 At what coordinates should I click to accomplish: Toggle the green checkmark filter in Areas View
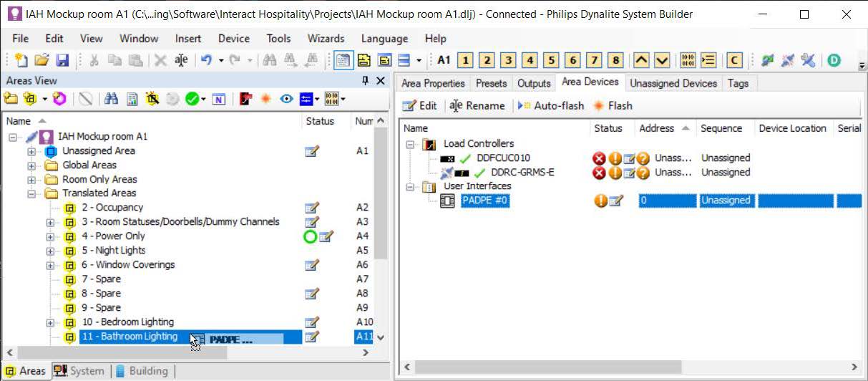[x=192, y=99]
